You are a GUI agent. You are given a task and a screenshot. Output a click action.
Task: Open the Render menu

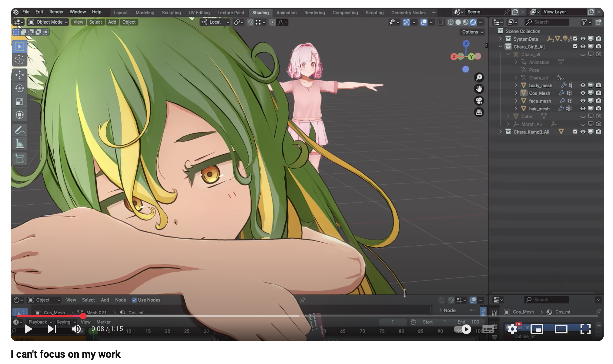[56, 12]
